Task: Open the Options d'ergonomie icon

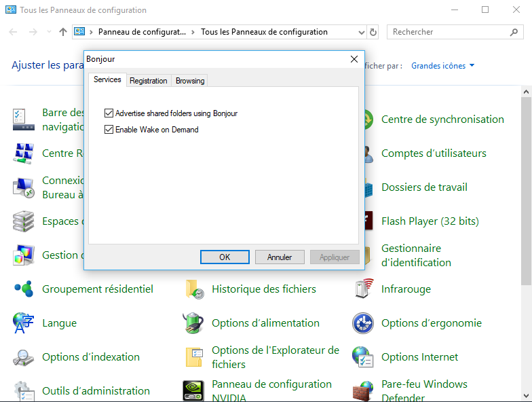Action: tap(363, 323)
